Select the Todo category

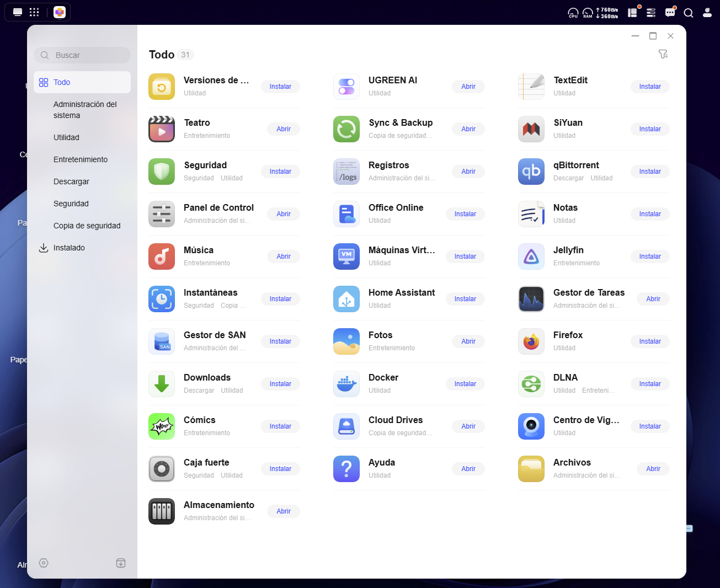[x=82, y=82]
